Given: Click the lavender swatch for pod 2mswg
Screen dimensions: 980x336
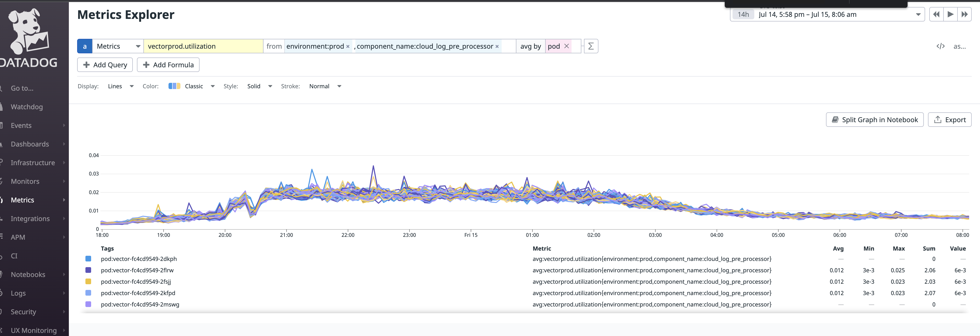Looking at the screenshot, I should point(88,304).
